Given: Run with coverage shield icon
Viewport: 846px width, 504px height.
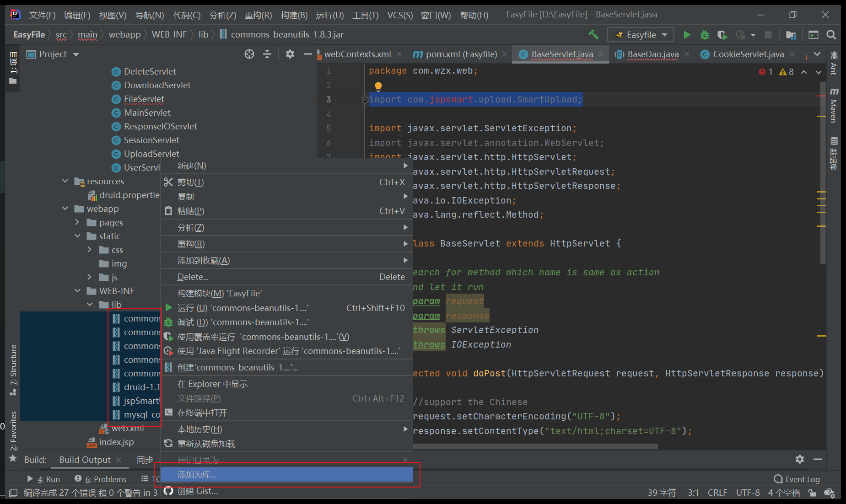Looking at the screenshot, I should pyautogui.click(x=722, y=35).
